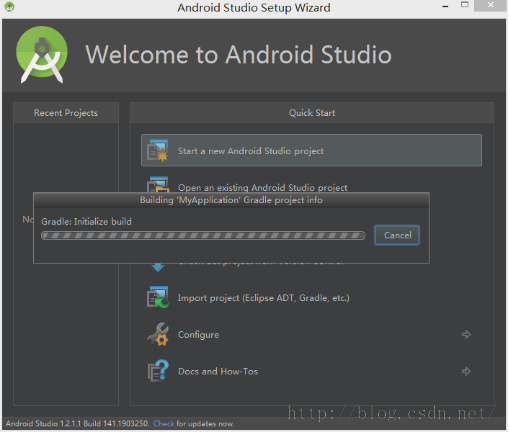509x433 pixels.
Task: Click the Import project icon
Action: point(158,297)
